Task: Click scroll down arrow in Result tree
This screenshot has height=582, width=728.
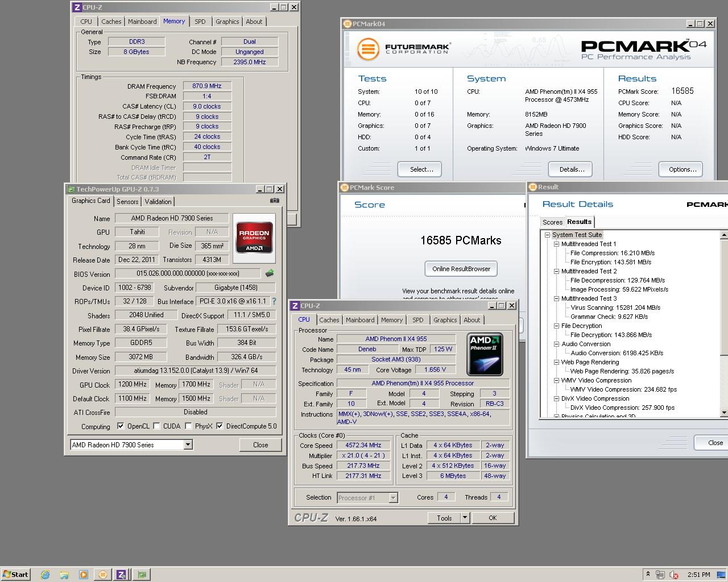Action: click(724, 413)
